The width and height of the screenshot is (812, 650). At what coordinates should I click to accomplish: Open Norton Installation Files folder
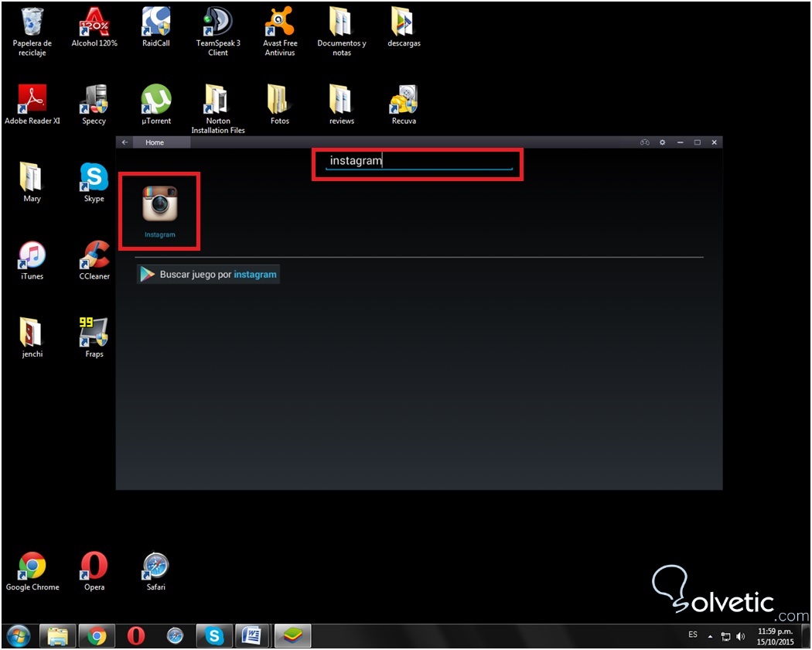(218, 109)
